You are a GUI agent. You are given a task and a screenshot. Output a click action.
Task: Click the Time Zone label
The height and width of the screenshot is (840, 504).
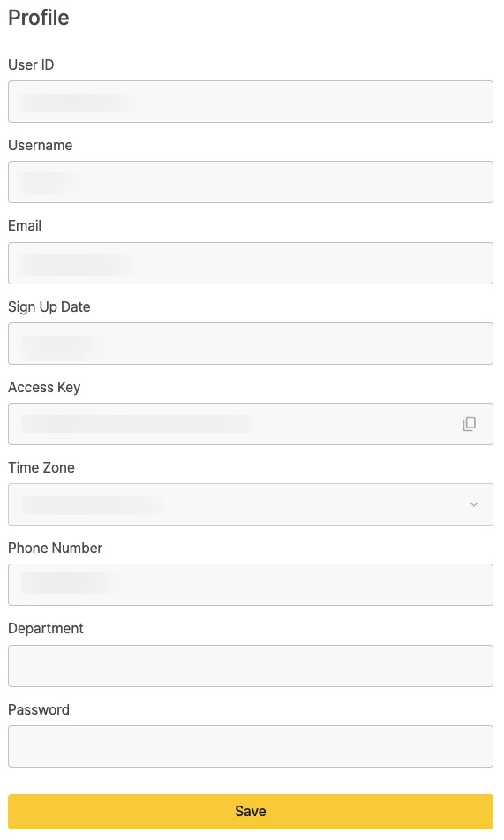point(41,467)
